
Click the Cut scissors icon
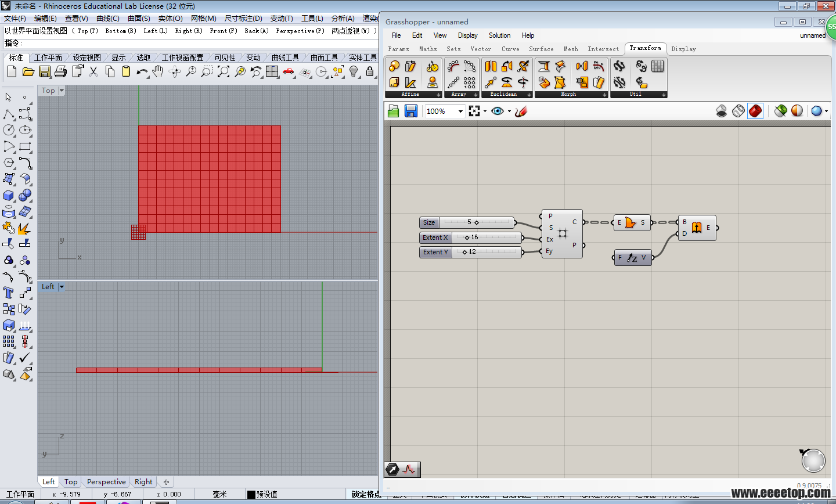click(93, 72)
